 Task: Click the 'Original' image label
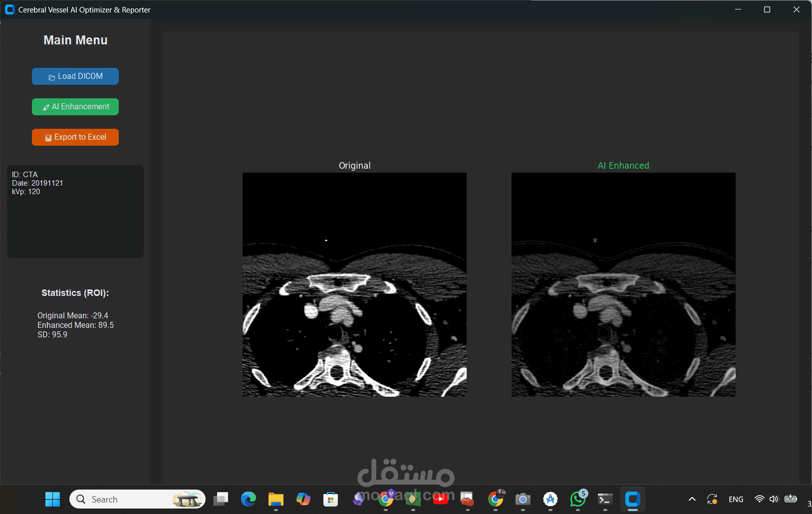354,166
